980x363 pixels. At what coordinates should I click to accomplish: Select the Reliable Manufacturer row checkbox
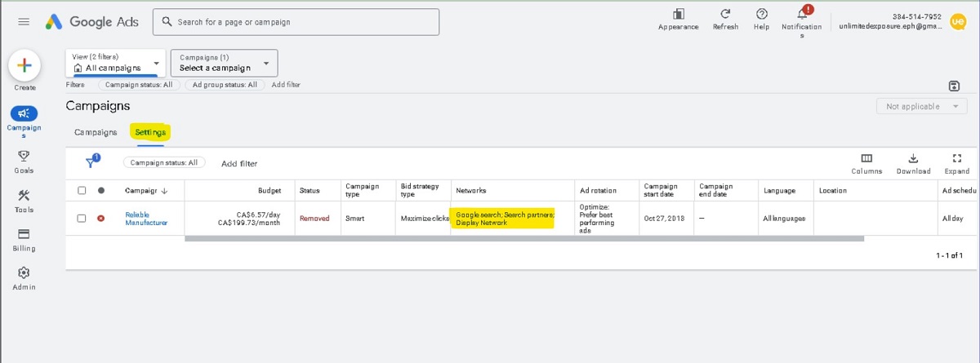tap(82, 219)
